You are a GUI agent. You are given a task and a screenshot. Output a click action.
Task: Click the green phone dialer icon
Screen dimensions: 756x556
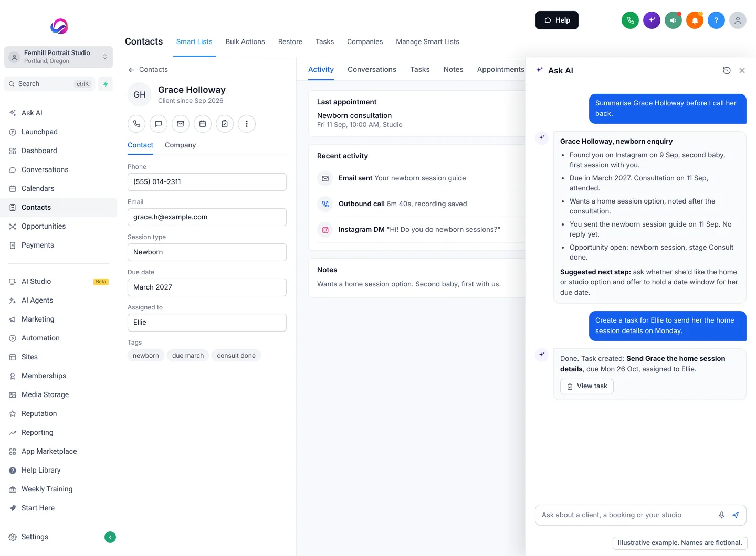[630, 20]
